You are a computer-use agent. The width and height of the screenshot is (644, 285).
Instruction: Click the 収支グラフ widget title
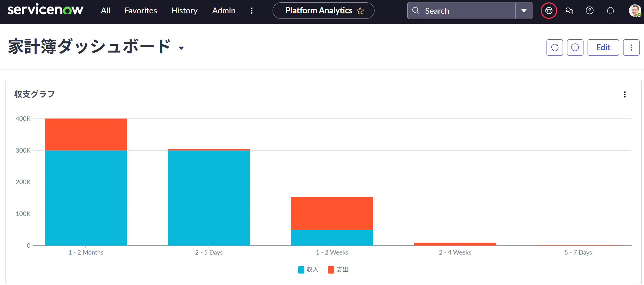pos(34,94)
